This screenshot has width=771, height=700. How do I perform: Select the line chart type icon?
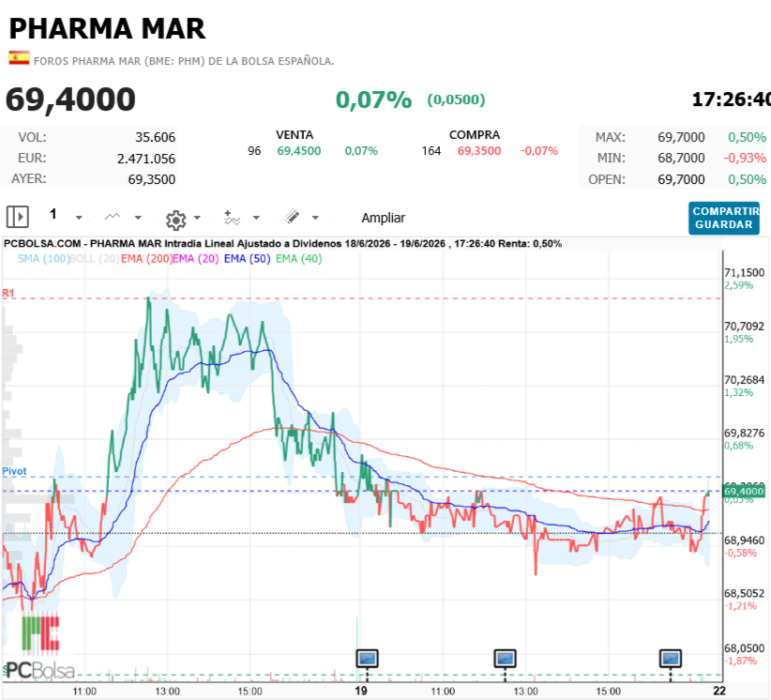[113, 217]
